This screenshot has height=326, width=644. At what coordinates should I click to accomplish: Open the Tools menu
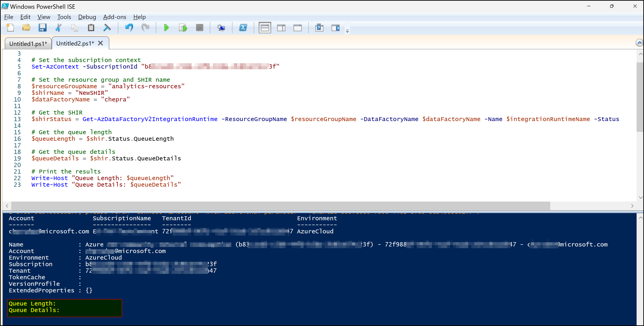[x=64, y=17]
